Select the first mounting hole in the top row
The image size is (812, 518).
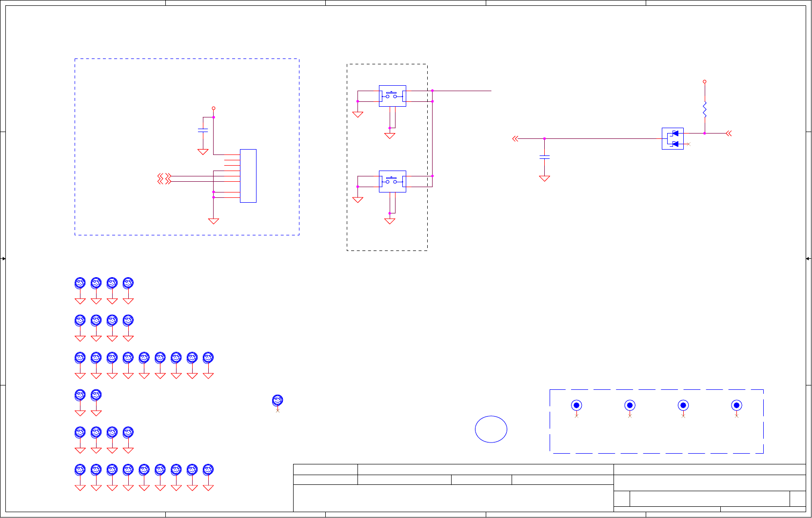coord(80,283)
